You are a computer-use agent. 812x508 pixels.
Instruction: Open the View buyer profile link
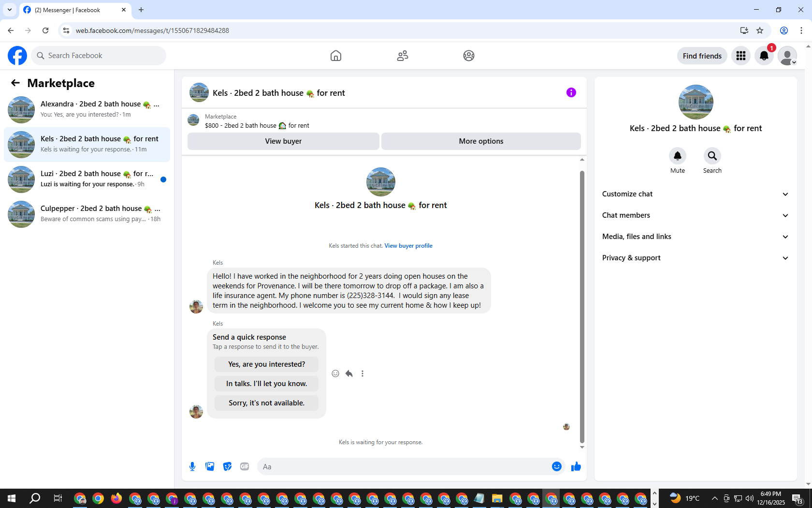tap(408, 246)
